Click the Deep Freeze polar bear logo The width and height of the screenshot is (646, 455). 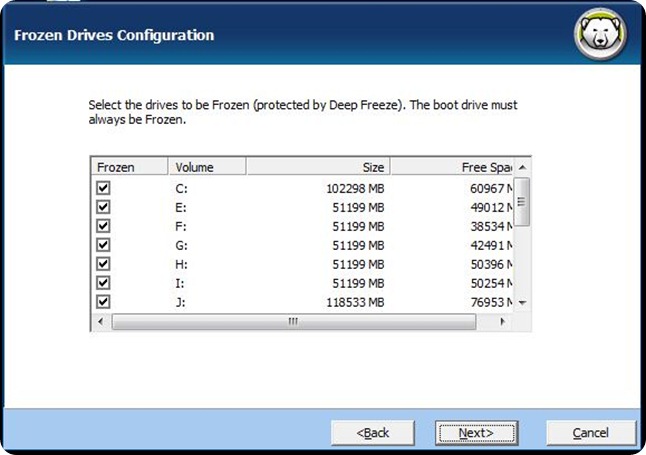601,34
